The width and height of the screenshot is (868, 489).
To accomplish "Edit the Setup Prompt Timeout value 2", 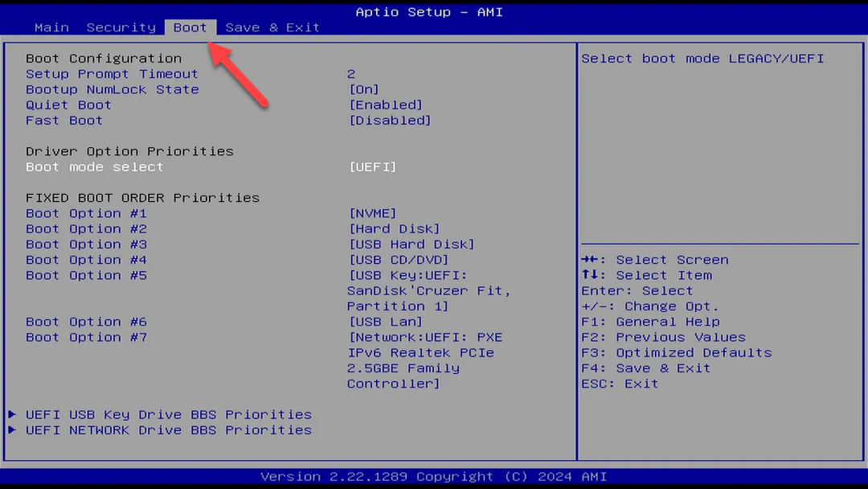I will 351,74.
